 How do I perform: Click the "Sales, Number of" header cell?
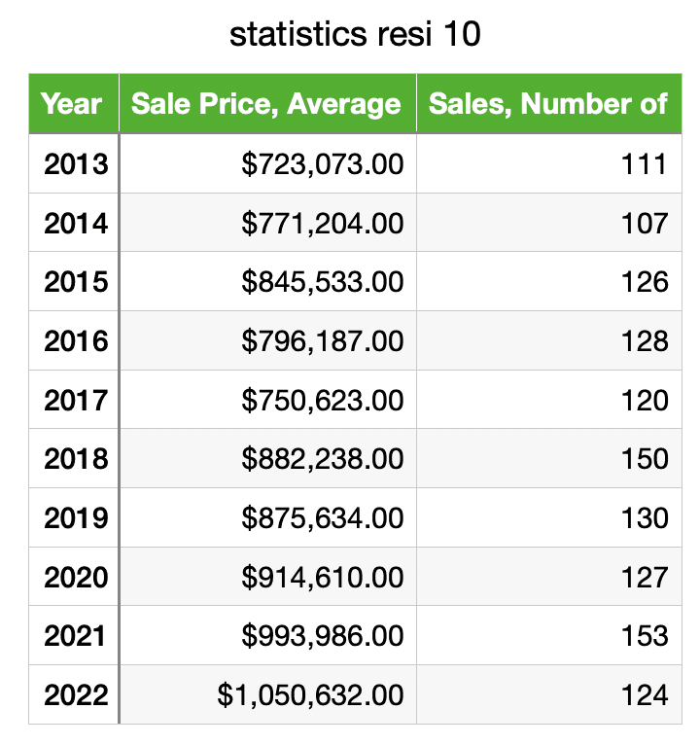547,104
